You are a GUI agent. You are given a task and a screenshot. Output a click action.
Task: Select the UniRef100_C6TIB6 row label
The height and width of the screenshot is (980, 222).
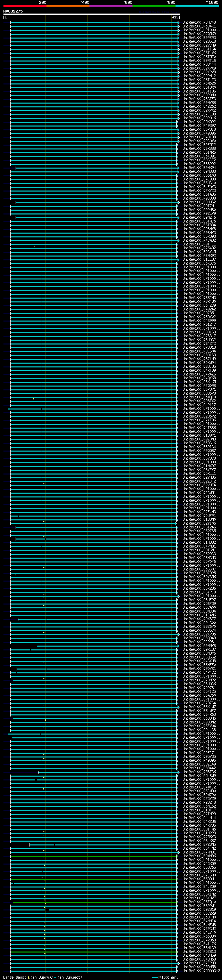[x=199, y=91]
